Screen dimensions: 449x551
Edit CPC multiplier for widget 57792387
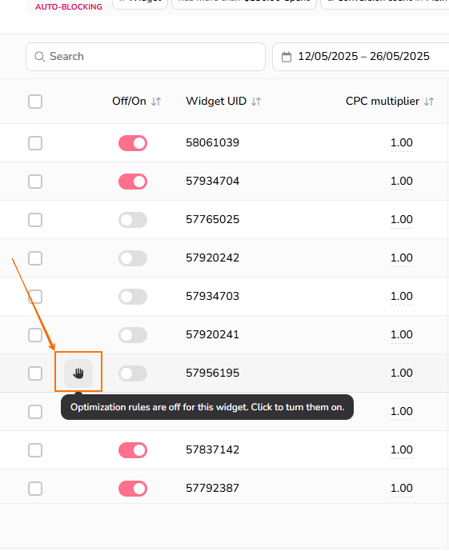point(402,488)
